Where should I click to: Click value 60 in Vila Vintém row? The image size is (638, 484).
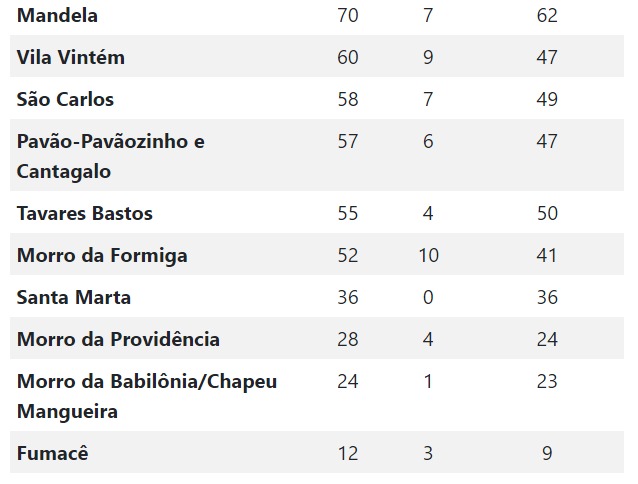click(x=348, y=57)
